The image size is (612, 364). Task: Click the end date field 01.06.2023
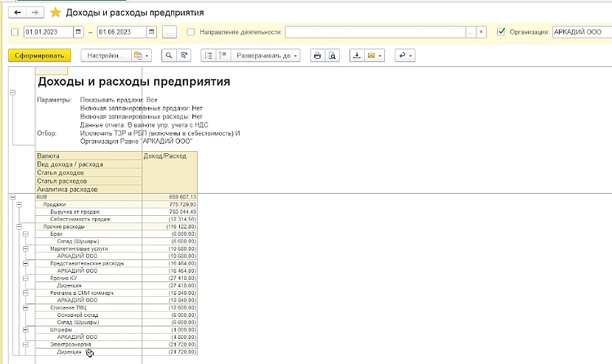[x=122, y=32]
